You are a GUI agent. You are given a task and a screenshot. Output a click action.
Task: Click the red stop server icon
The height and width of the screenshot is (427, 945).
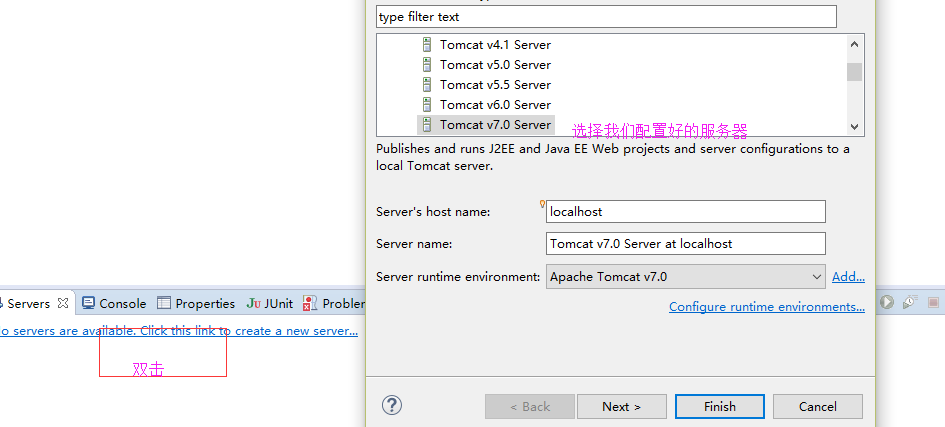pyautogui.click(x=933, y=302)
